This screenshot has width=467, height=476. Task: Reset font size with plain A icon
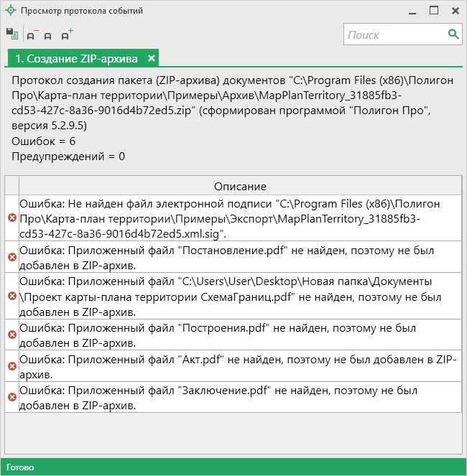(48, 35)
